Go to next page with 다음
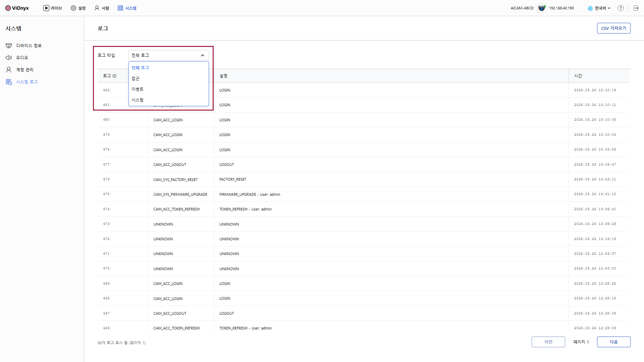The width and height of the screenshot is (644, 362). [x=613, y=342]
